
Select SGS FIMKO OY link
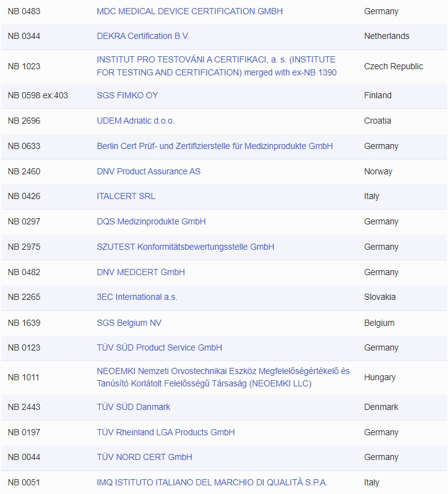coord(127,95)
